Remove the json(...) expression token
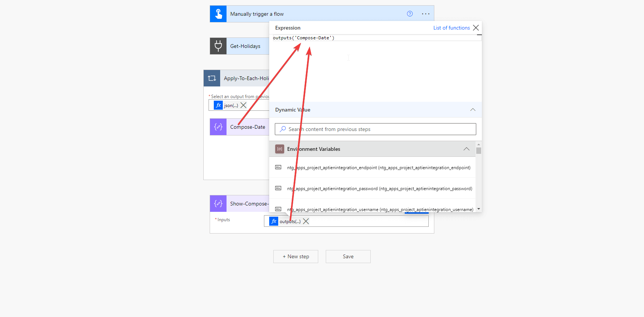644x317 pixels. tap(243, 105)
